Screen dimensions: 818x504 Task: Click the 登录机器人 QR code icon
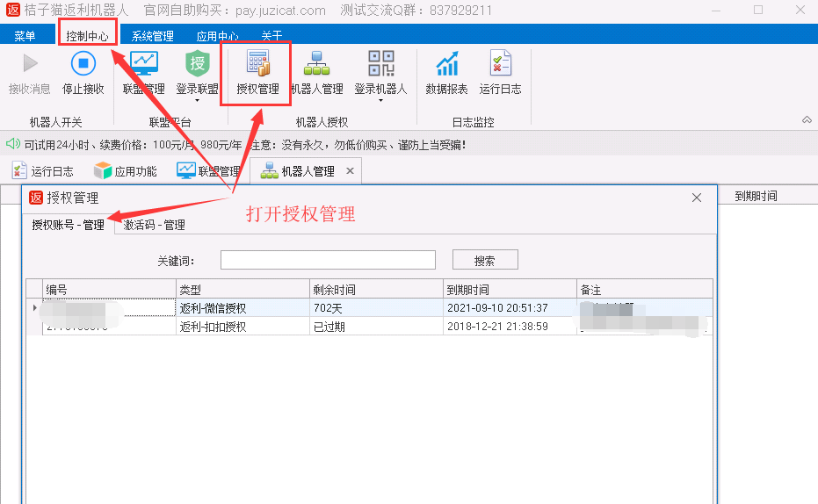pyautogui.click(x=380, y=64)
